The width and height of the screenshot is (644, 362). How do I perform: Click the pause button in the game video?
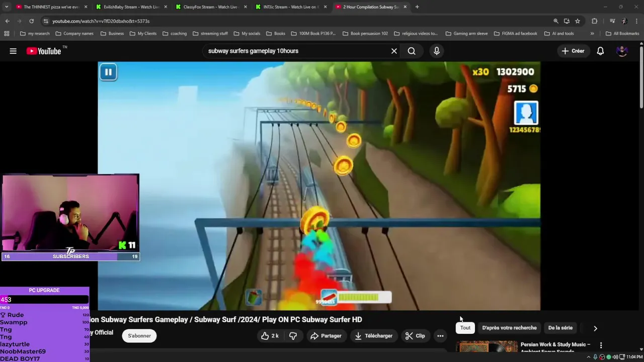tap(108, 72)
